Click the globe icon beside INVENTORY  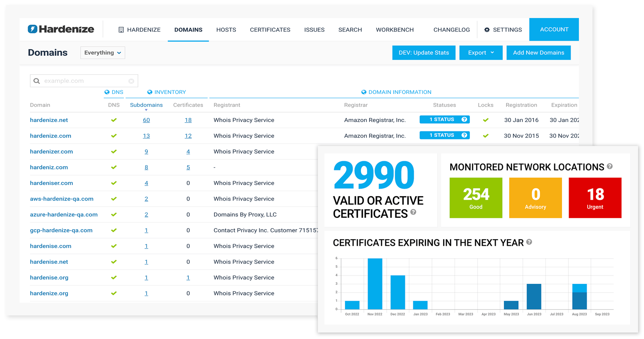150,92
